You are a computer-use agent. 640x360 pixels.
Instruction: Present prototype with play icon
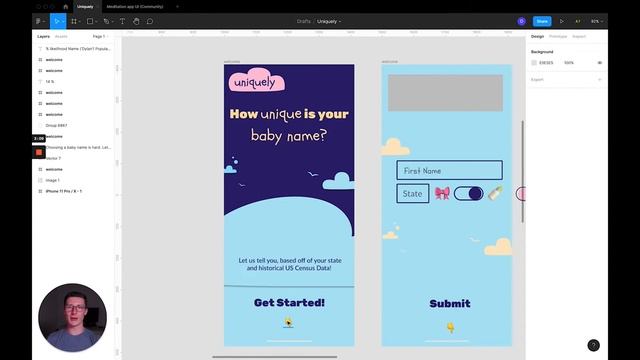click(x=562, y=21)
